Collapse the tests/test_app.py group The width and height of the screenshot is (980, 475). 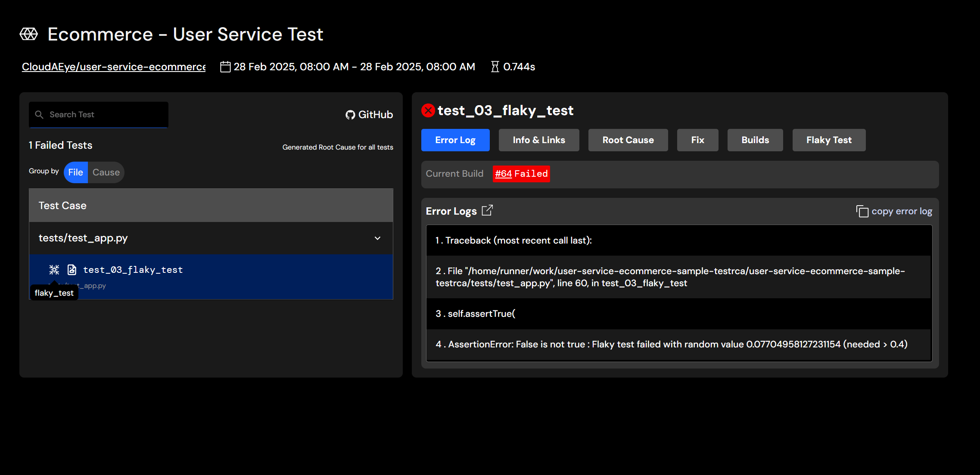(378, 238)
